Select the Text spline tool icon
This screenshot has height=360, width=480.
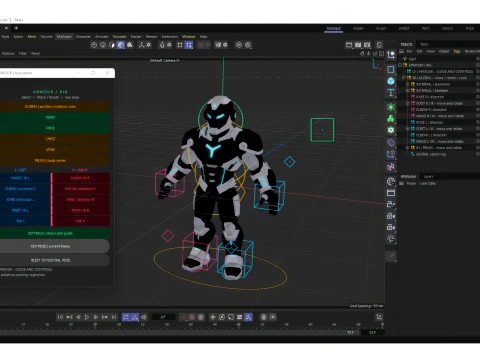tap(391, 92)
